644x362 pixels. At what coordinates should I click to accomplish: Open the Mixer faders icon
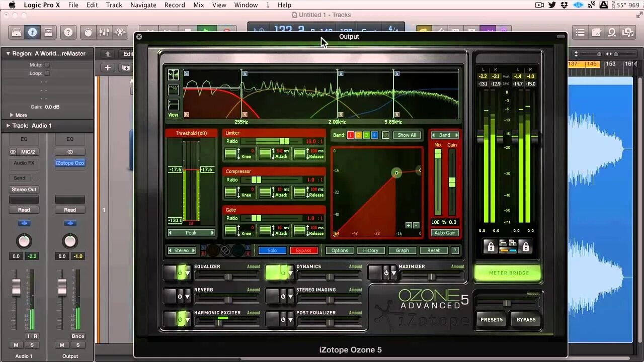point(104,32)
